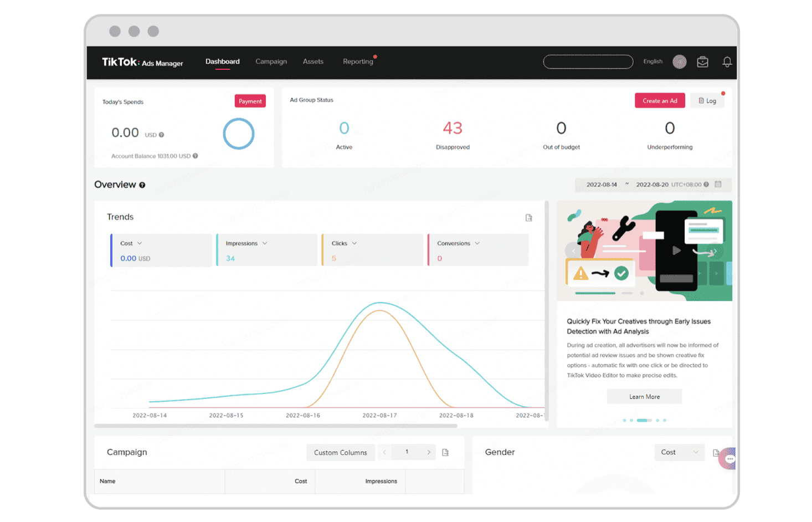The width and height of the screenshot is (812, 522).
Task: Click the user avatar in top bar
Action: [x=680, y=62]
